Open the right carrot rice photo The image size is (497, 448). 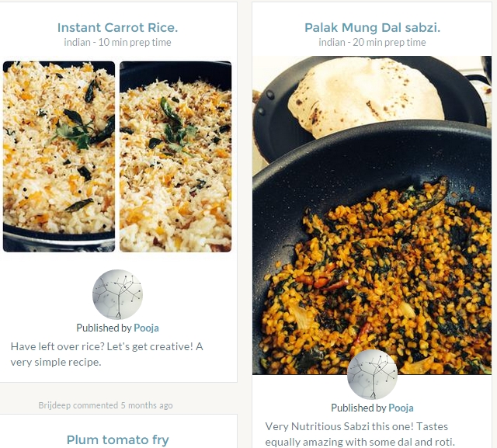coord(176,156)
